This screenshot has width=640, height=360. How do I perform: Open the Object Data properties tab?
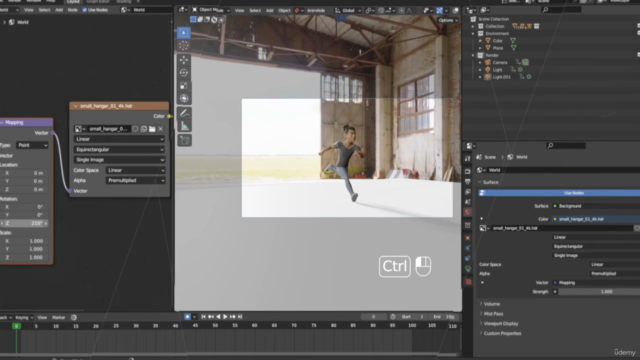tap(468, 269)
